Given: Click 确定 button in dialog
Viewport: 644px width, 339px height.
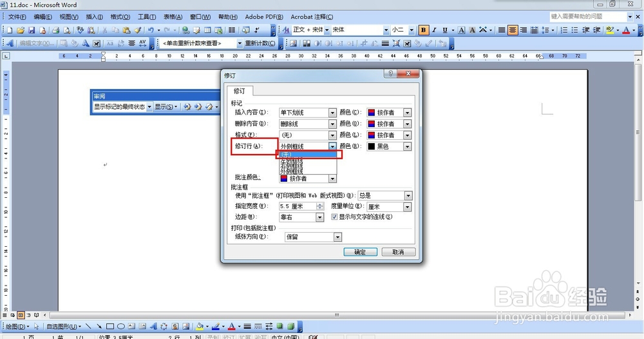Looking at the screenshot, I should point(360,252).
